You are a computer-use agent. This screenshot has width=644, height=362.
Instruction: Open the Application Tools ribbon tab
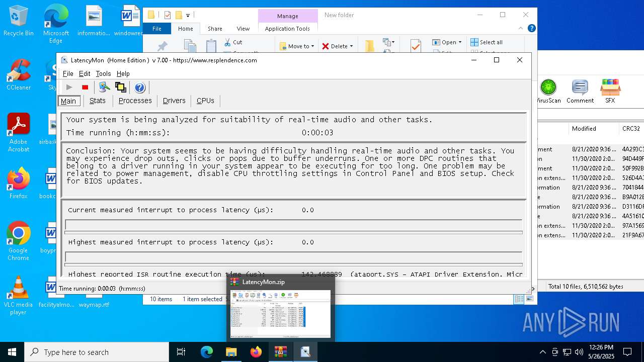pyautogui.click(x=287, y=29)
